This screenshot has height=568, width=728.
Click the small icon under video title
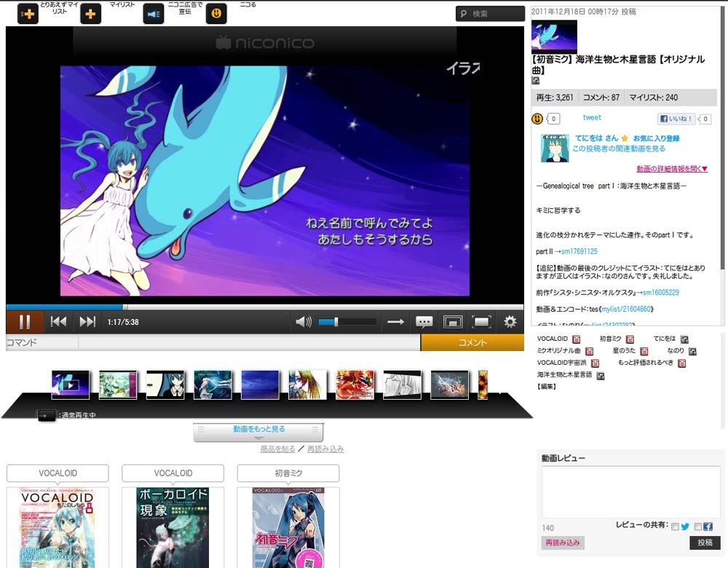pyautogui.click(x=536, y=81)
